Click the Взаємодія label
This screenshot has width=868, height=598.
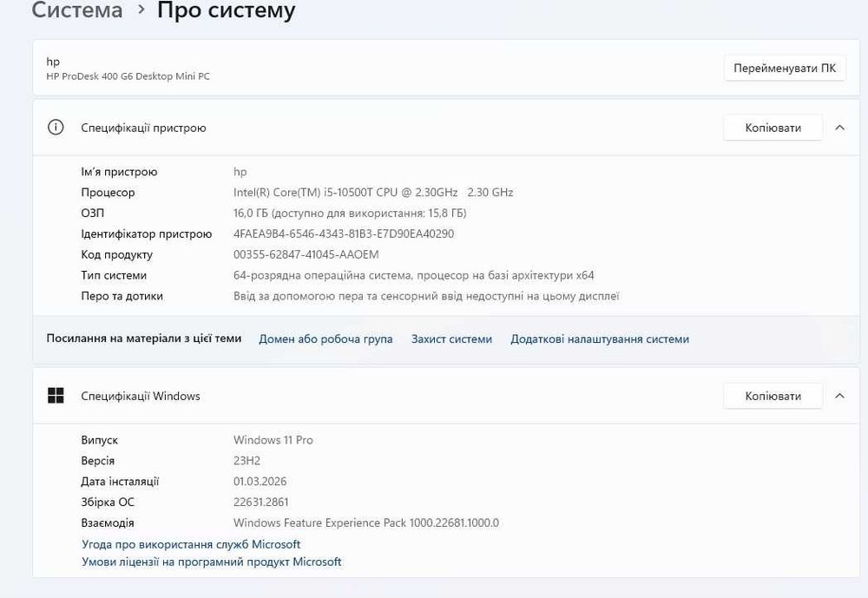click(x=108, y=523)
